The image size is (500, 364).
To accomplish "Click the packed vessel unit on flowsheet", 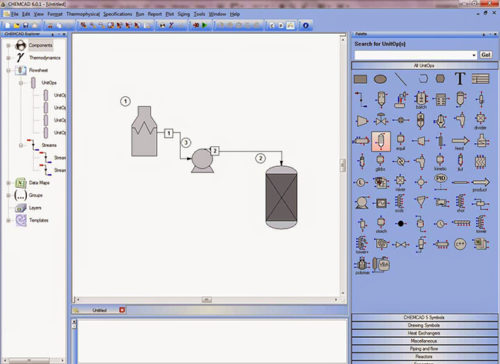I will pyautogui.click(x=281, y=197).
